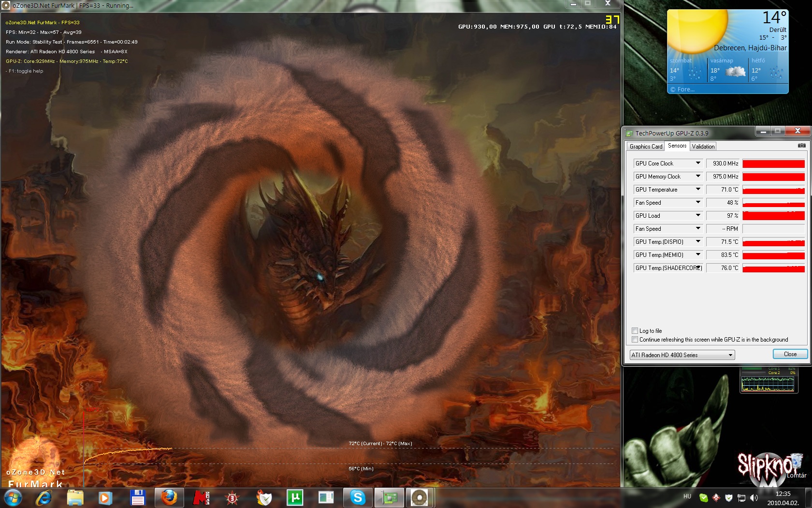The image size is (812, 508).
Task: Switch to Skype in the taskbar
Action: point(358,497)
